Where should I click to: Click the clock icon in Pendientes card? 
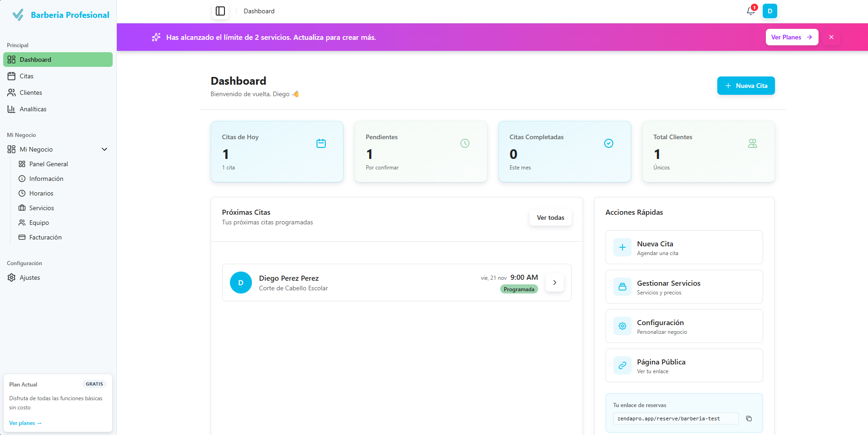pyautogui.click(x=465, y=143)
